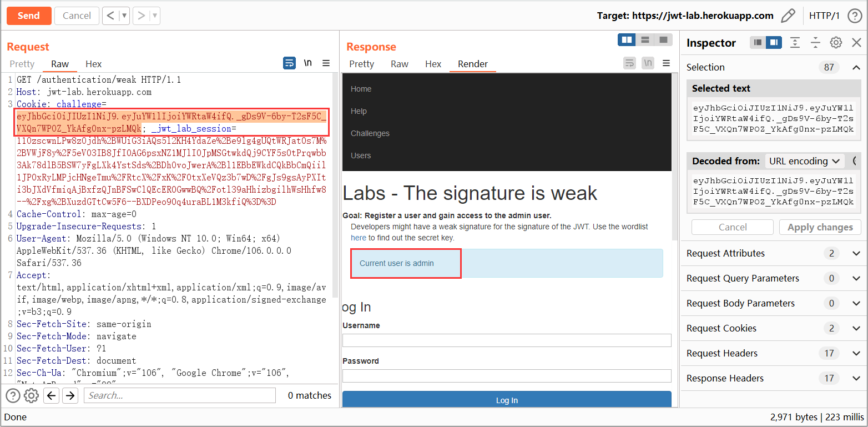
Task: Open search settings via the gear icon
Action: tap(32, 395)
